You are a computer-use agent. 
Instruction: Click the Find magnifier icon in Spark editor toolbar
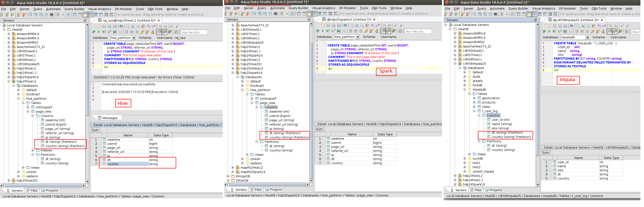384,25
